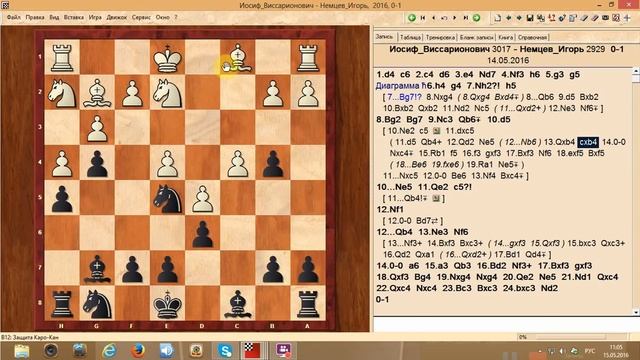The image size is (640, 360).
Task: Open the Файл menu
Action: 13,17
